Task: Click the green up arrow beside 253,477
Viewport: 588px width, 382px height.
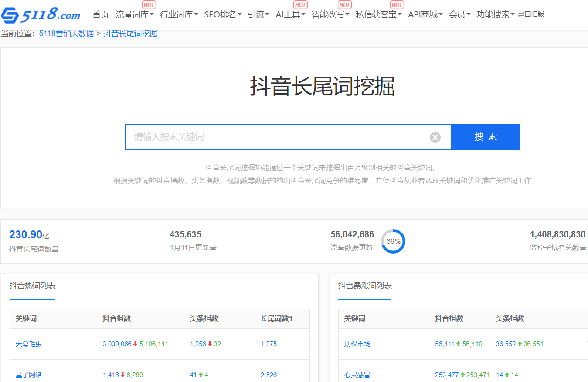Action: (x=462, y=375)
